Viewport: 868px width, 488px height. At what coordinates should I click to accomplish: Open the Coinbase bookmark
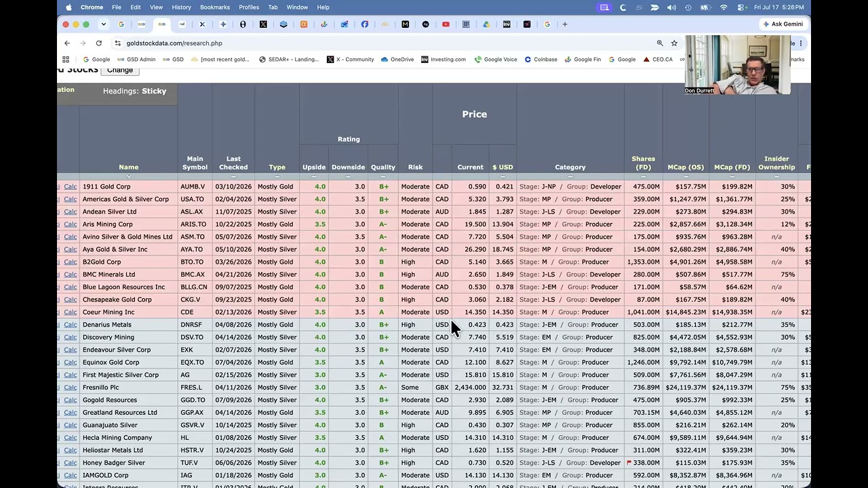(540, 60)
